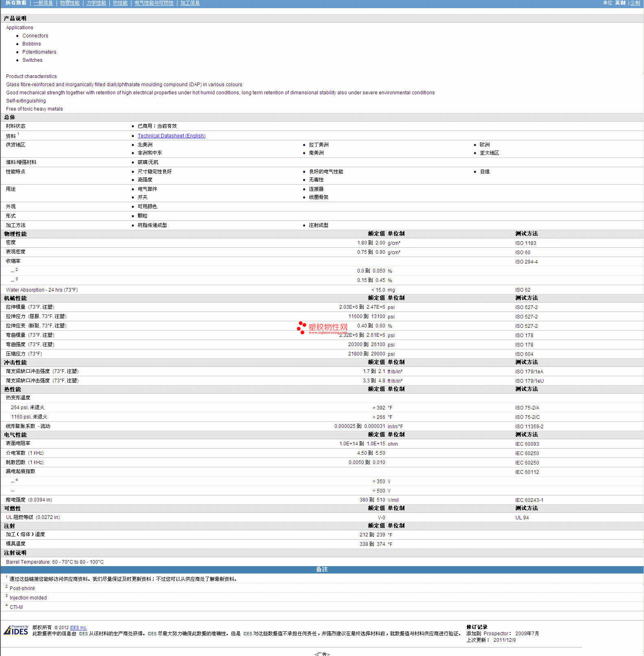
Task: Switch units to 公制 (metric)
Action: [x=635, y=3]
